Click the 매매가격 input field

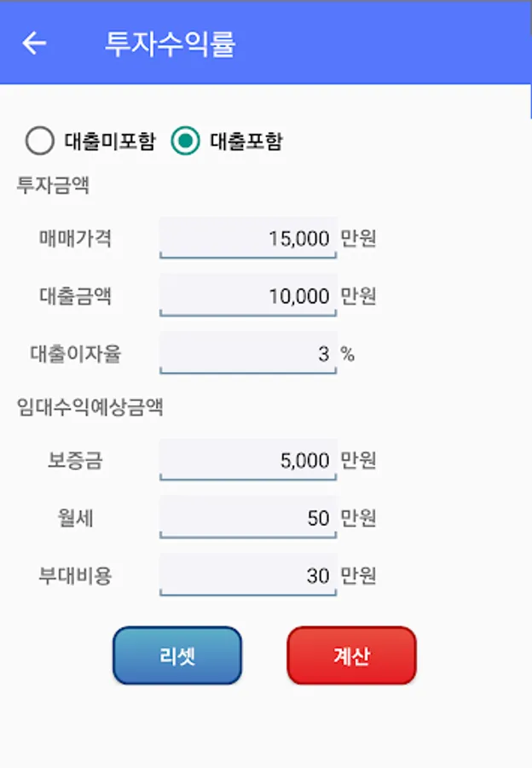[x=248, y=238]
